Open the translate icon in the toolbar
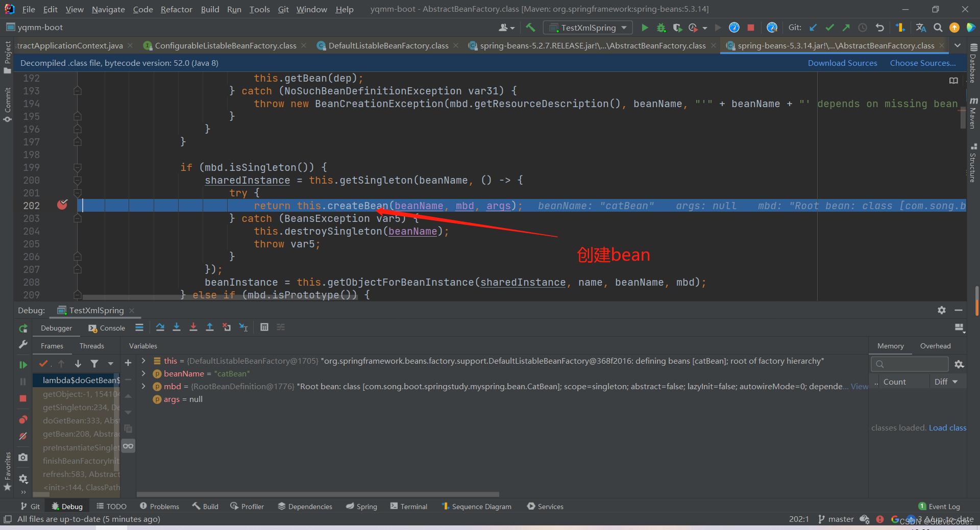The height and width of the screenshot is (530, 980). (x=921, y=28)
